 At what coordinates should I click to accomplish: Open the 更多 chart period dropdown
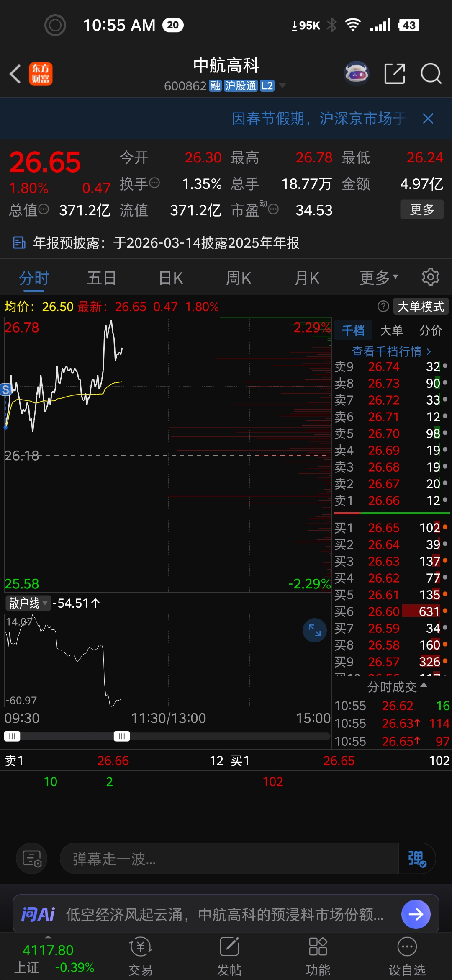(379, 278)
